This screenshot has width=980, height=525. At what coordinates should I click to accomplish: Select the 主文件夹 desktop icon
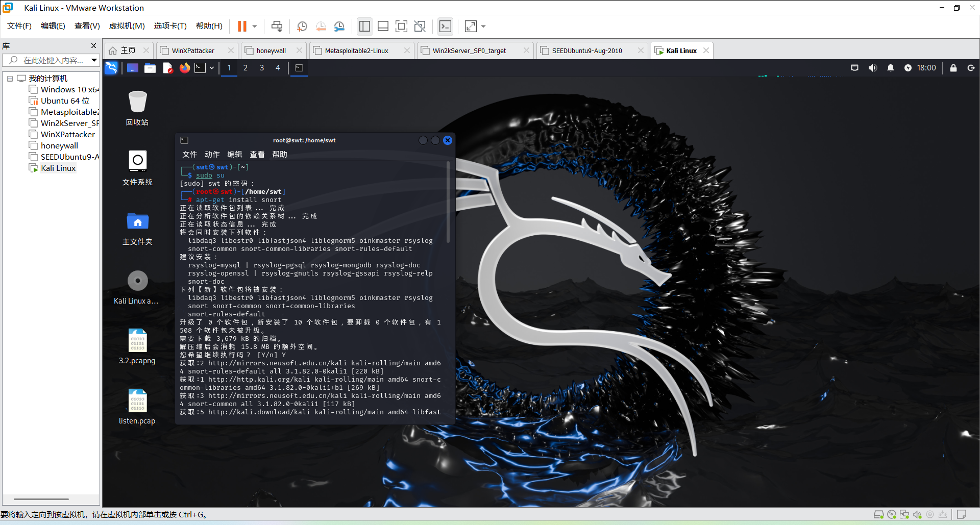pos(137,228)
